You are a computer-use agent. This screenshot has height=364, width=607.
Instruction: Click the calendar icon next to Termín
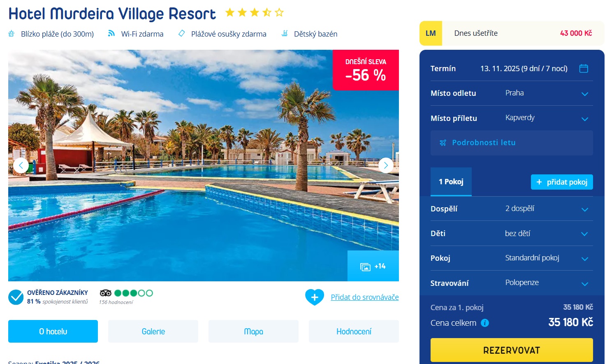[584, 68]
